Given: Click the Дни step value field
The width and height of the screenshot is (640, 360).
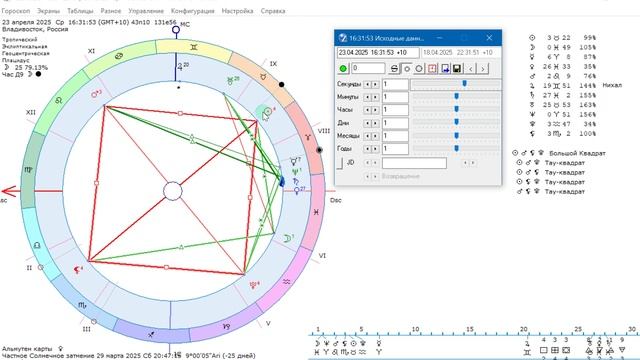Looking at the screenshot, I should pos(395,123).
